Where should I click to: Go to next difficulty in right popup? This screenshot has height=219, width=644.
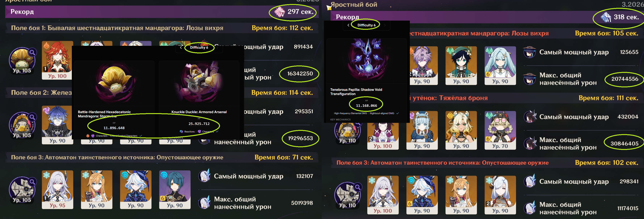385,25
